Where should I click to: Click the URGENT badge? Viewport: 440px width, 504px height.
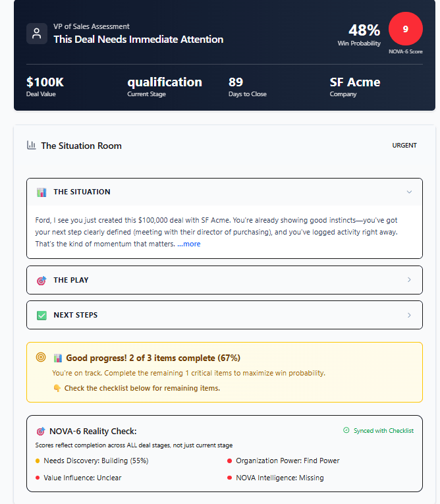pos(404,146)
